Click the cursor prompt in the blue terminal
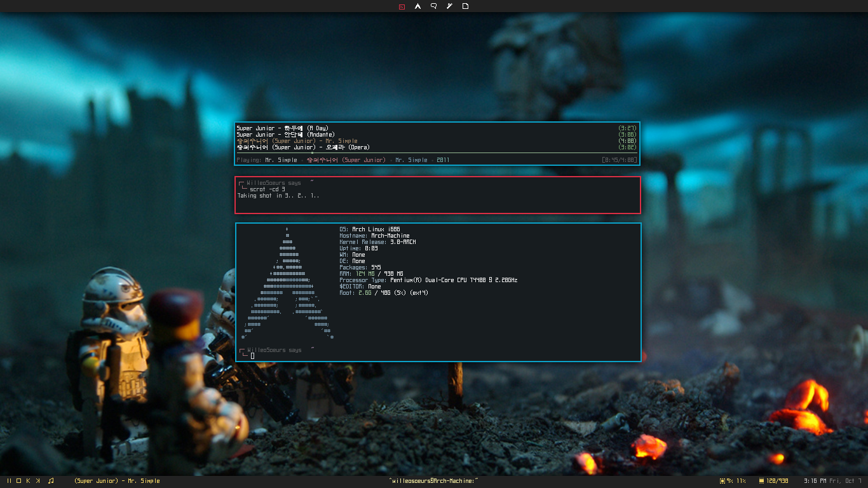The height and width of the screenshot is (488, 868). 252,356
